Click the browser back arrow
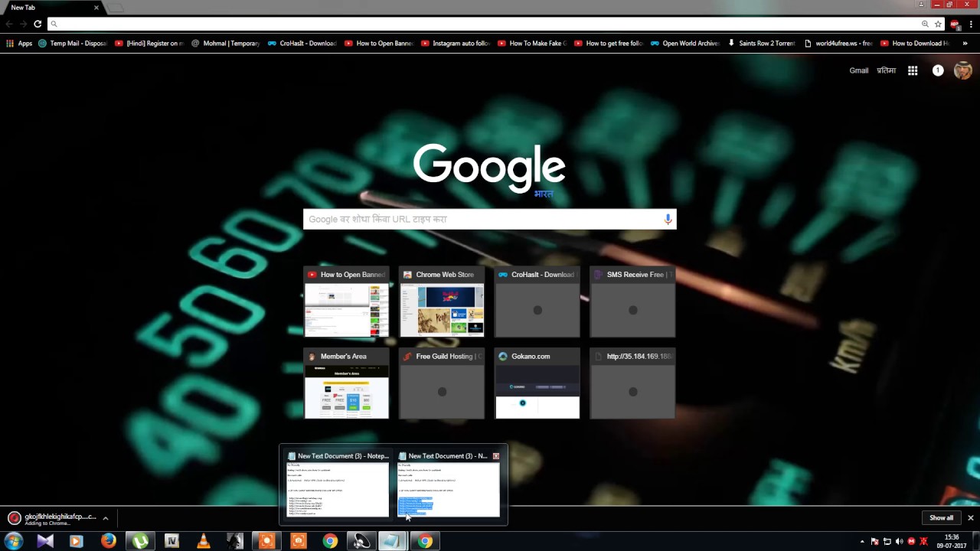Screen dimensions: 980x551 [9, 24]
